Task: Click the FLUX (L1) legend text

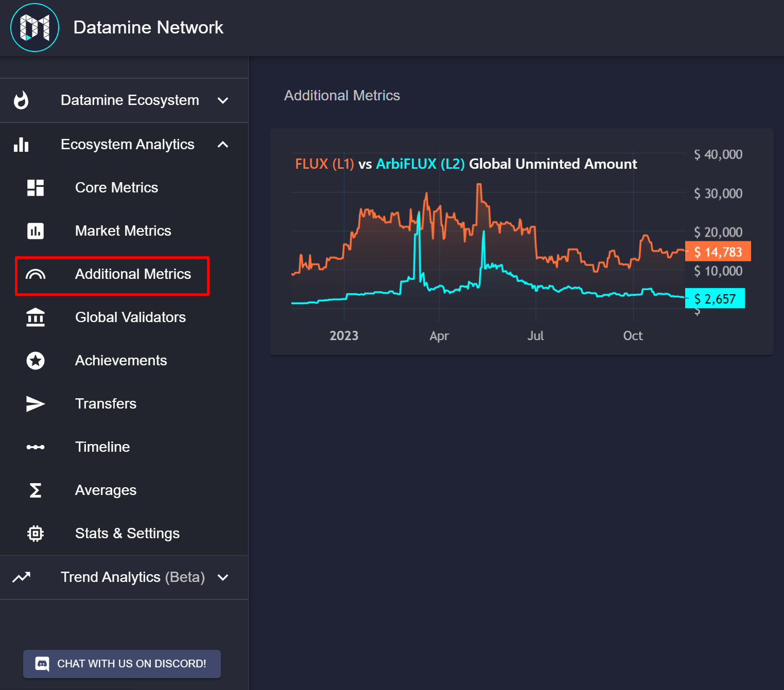Action: [x=325, y=164]
